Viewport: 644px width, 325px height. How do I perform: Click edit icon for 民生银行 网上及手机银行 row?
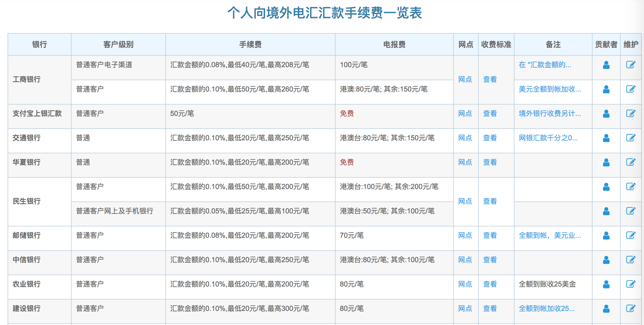(x=631, y=211)
